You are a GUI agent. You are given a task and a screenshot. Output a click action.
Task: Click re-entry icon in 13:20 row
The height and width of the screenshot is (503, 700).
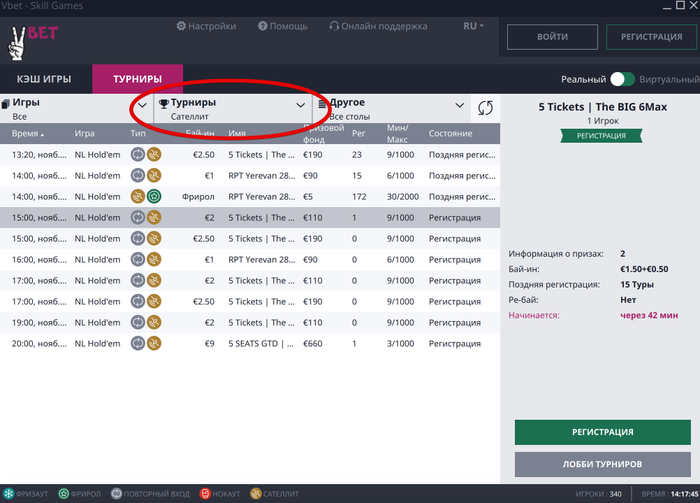pyautogui.click(x=138, y=154)
